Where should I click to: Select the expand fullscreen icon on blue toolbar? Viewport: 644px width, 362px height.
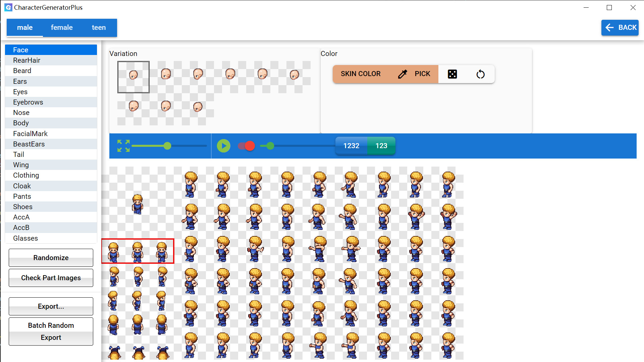pos(123,146)
